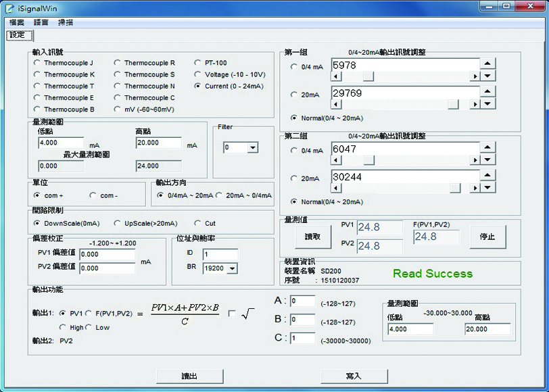The width and height of the screenshot is (549, 392).
Task: Click down arrow for group one 20mA value
Action: (487, 103)
